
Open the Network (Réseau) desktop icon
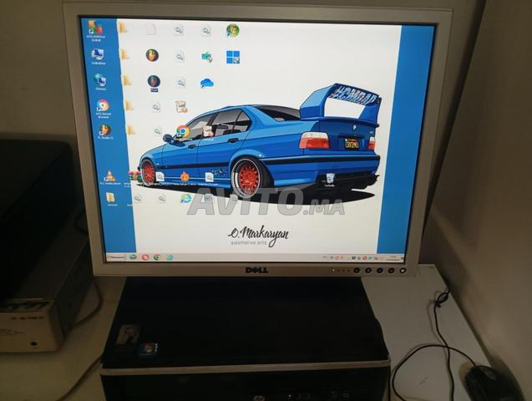100,80
